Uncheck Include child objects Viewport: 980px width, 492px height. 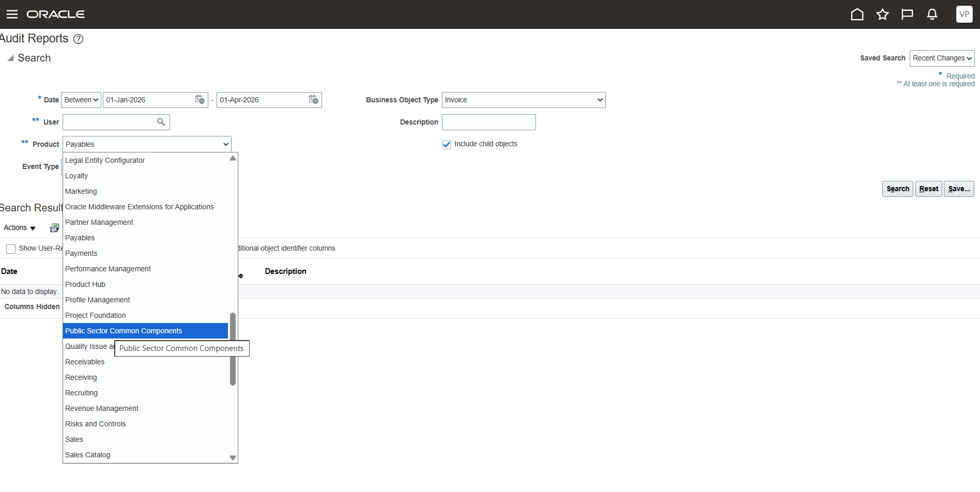tap(447, 144)
